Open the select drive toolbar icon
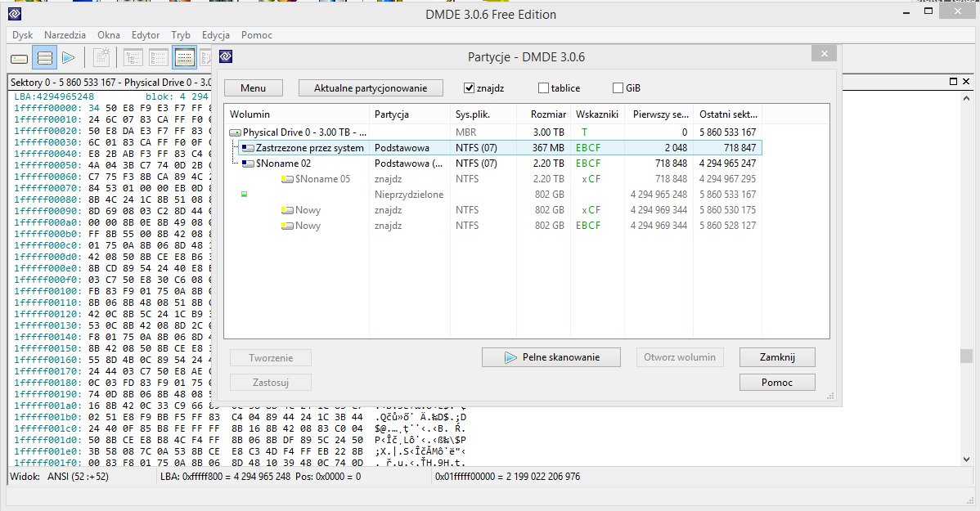980x511 pixels. tap(20, 58)
